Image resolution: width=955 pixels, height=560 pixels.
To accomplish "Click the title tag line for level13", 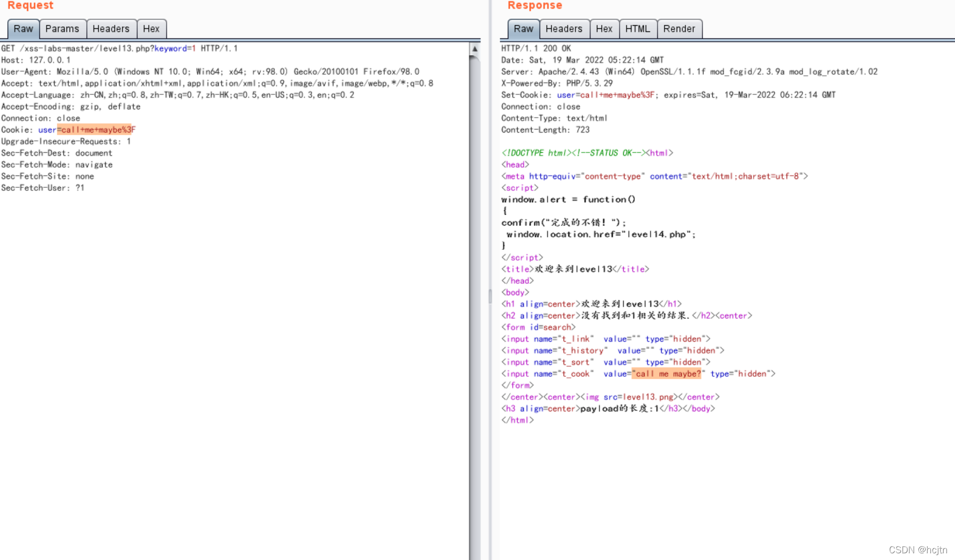I will click(575, 269).
